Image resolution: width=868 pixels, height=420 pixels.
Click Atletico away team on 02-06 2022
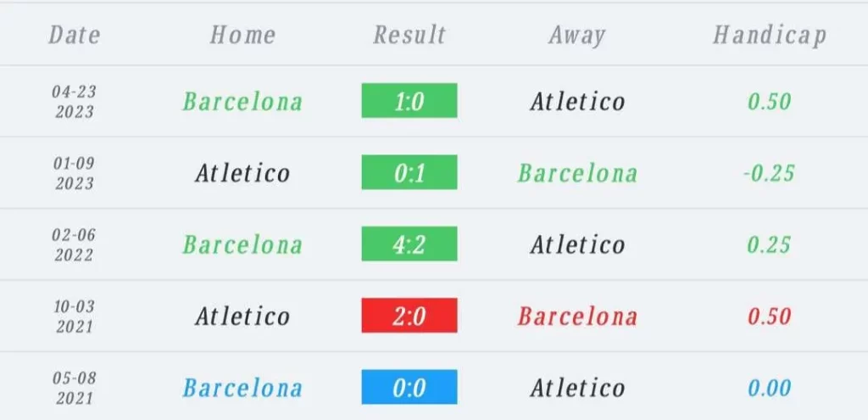point(577,244)
